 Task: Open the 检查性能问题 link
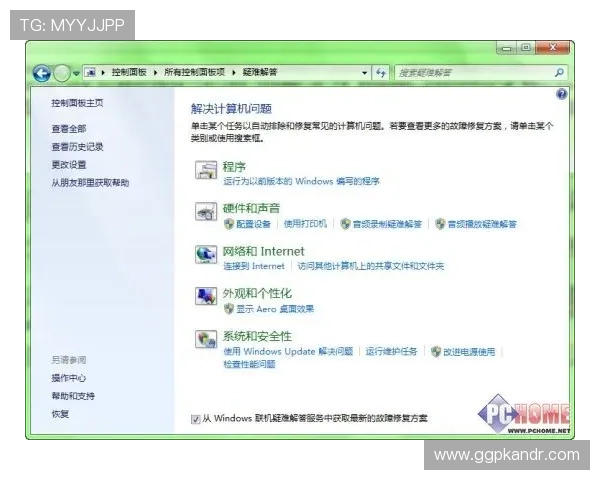(249, 364)
